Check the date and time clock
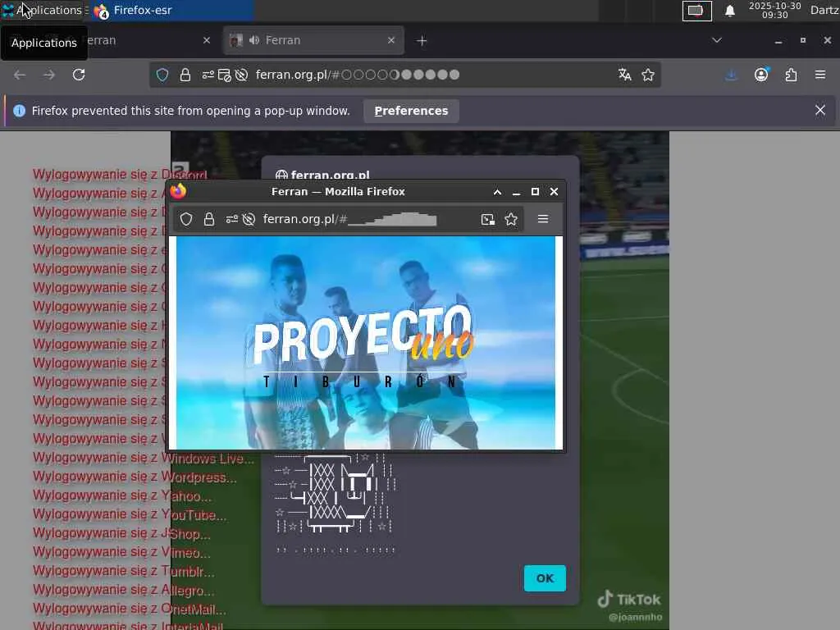 coord(774,10)
